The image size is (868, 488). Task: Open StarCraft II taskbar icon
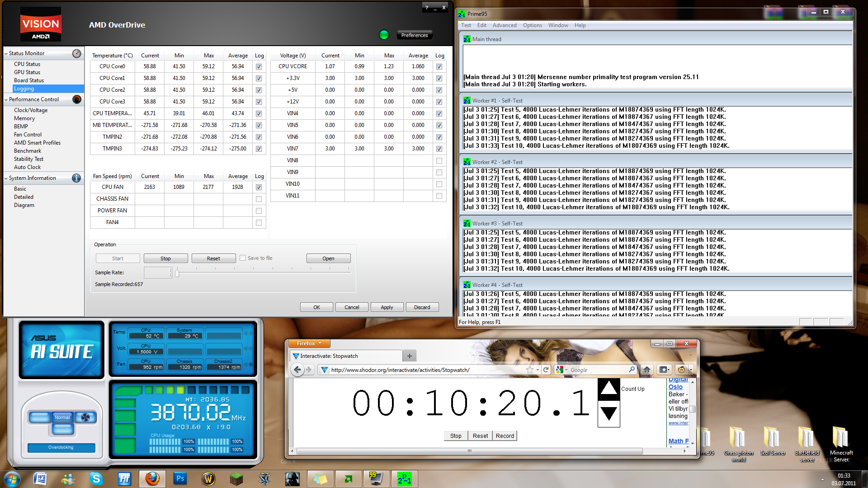264,479
